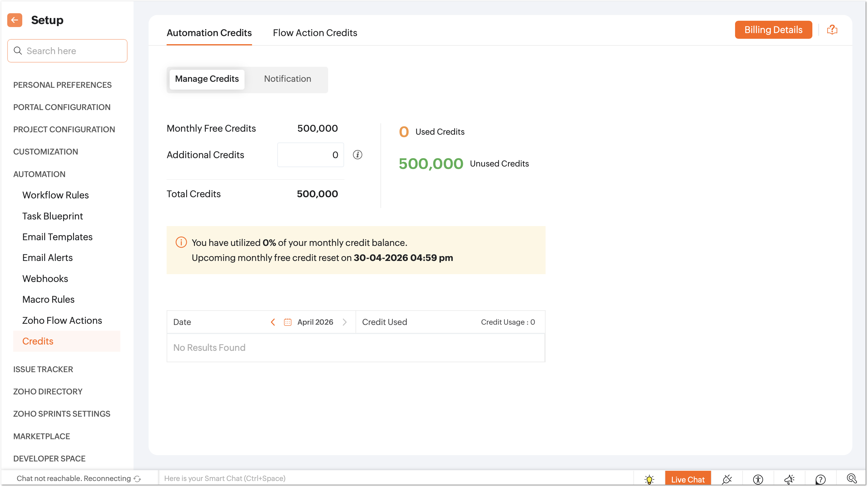The width and height of the screenshot is (868, 487).
Task: Open Workflow Rules in the sidebar
Action: [55, 195]
